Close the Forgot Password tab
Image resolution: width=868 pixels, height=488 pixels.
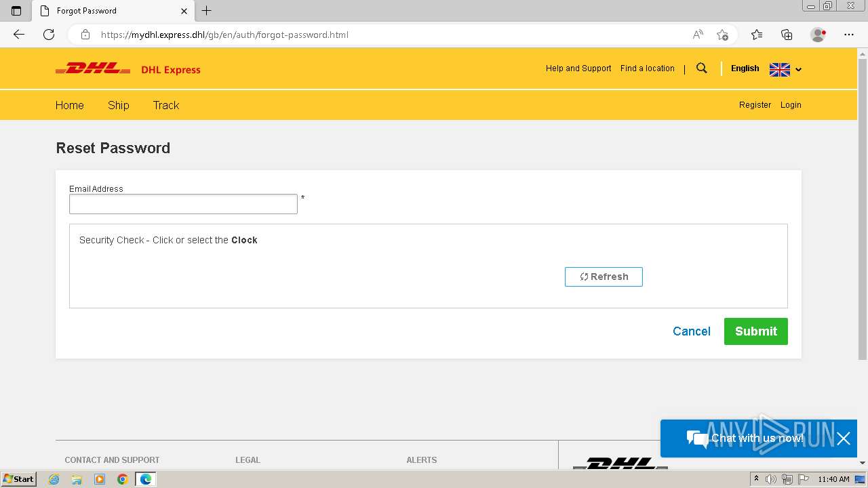pyautogui.click(x=184, y=11)
